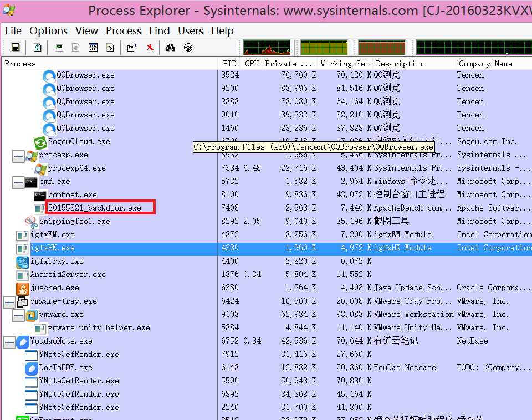The image size is (532, 420).
Task: Click description 'Java Update Sch...'
Action: 413,288
